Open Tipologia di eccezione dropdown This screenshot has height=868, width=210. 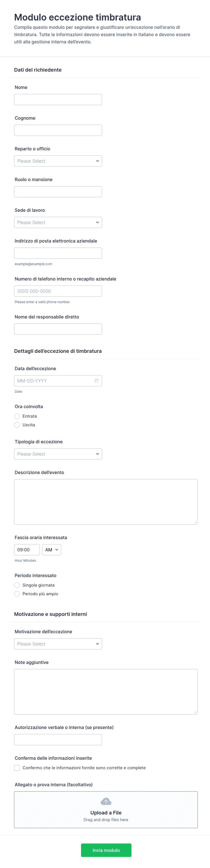point(58,454)
